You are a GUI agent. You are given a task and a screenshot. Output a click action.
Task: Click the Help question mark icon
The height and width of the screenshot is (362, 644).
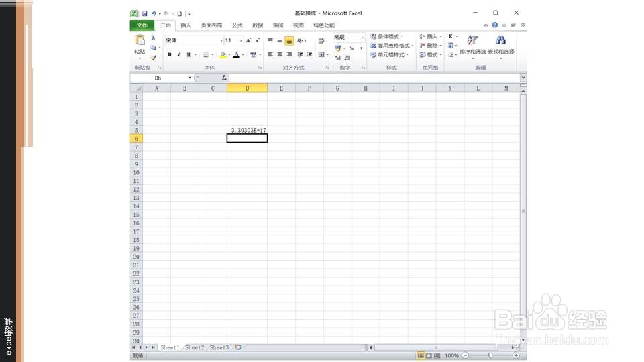pos(495,25)
